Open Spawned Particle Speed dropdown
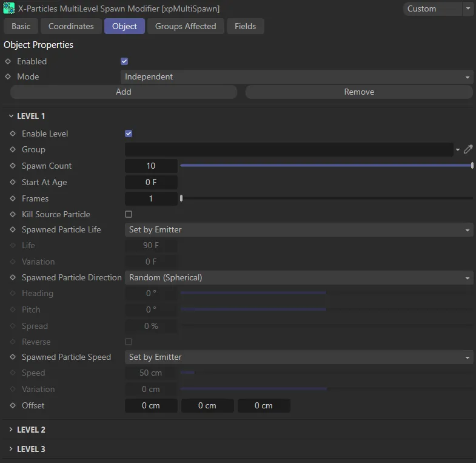Image resolution: width=476 pixels, height=463 pixels. (x=299, y=357)
